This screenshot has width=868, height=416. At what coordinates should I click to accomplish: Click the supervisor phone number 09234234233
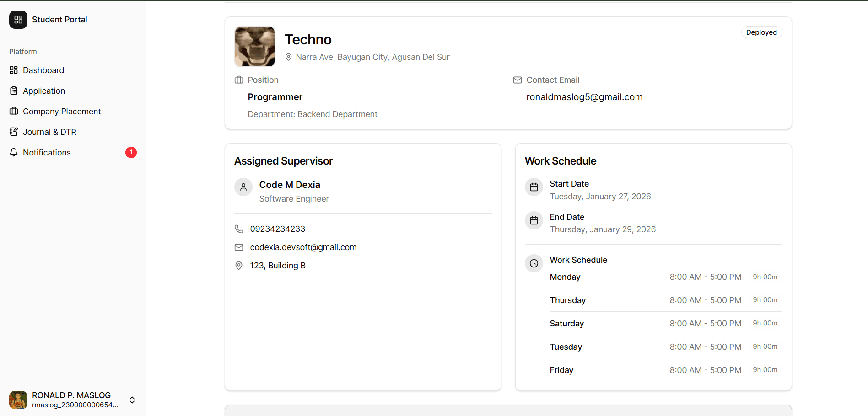pos(277,229)
